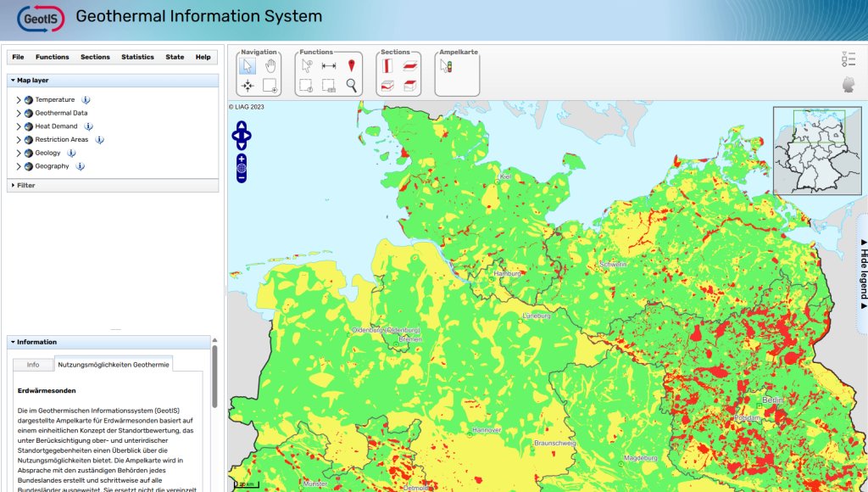Click the plus on the zoom slider

pyautogui.click(x=243, y=159)
